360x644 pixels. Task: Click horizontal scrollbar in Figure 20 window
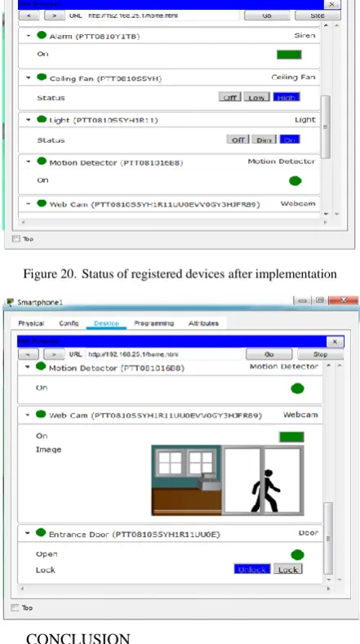(x=173, y=222)
